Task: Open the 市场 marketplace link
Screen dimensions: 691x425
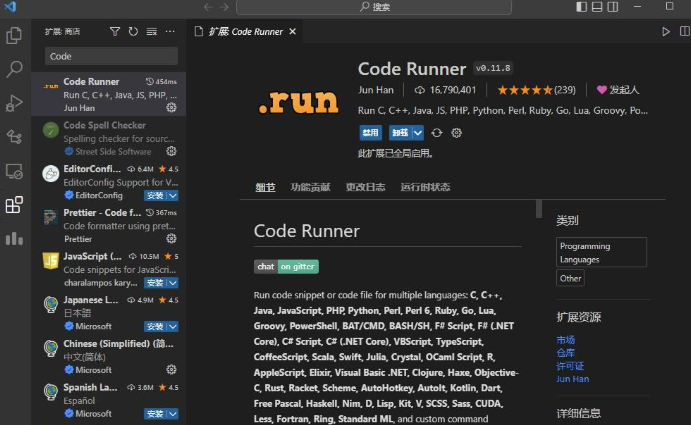Action: click(565, 340)
